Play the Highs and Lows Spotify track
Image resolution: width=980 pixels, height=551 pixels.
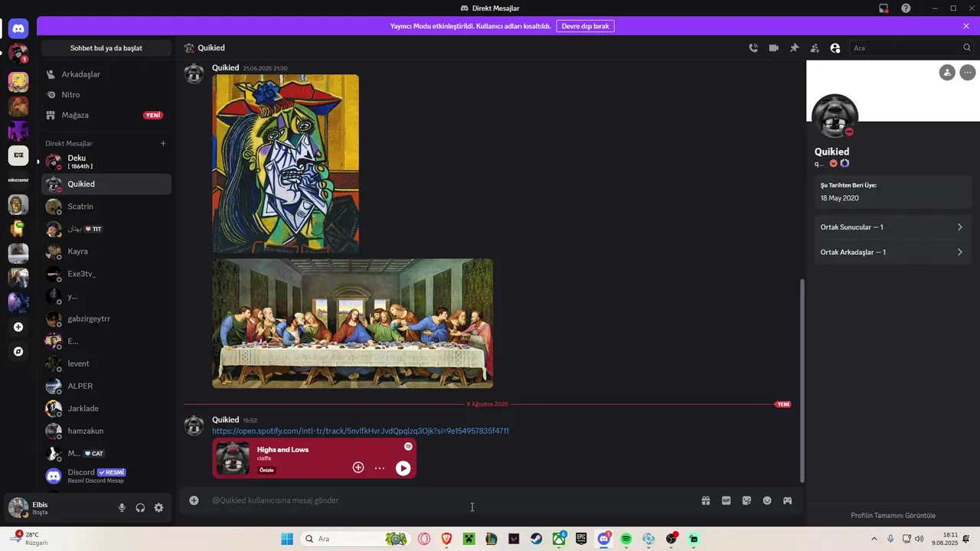[x=403, y=468]
